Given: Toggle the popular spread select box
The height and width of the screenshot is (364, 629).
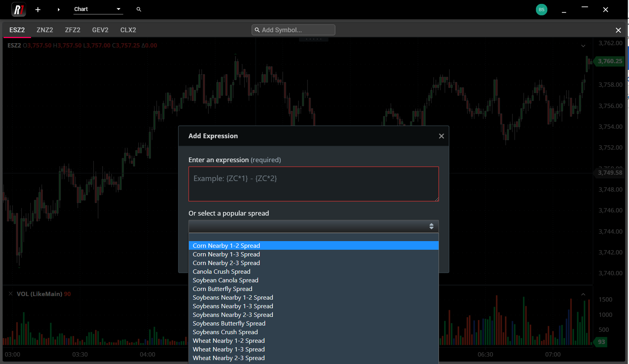Looking at the screenshot, I should (x=313, y=226).
